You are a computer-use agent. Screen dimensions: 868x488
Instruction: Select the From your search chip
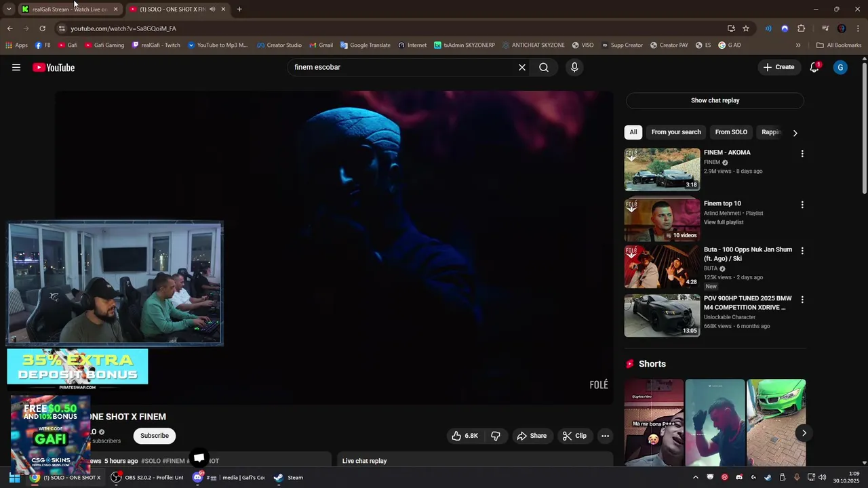(x=676, y=132)
